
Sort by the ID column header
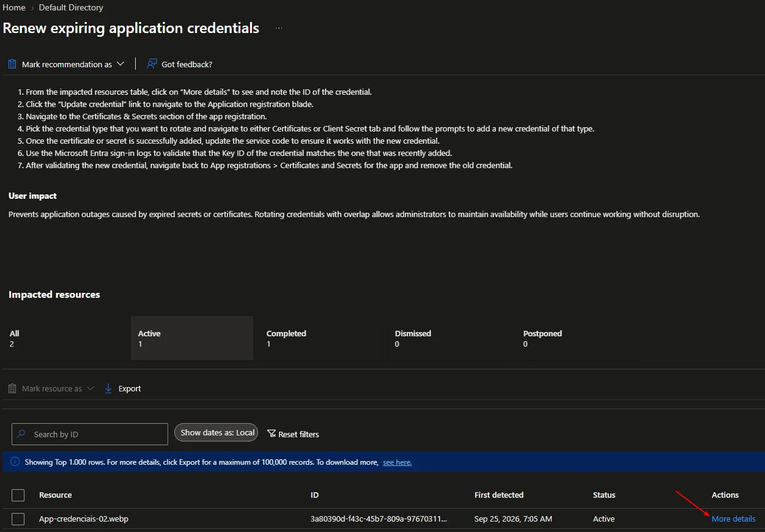pos(314,495)
